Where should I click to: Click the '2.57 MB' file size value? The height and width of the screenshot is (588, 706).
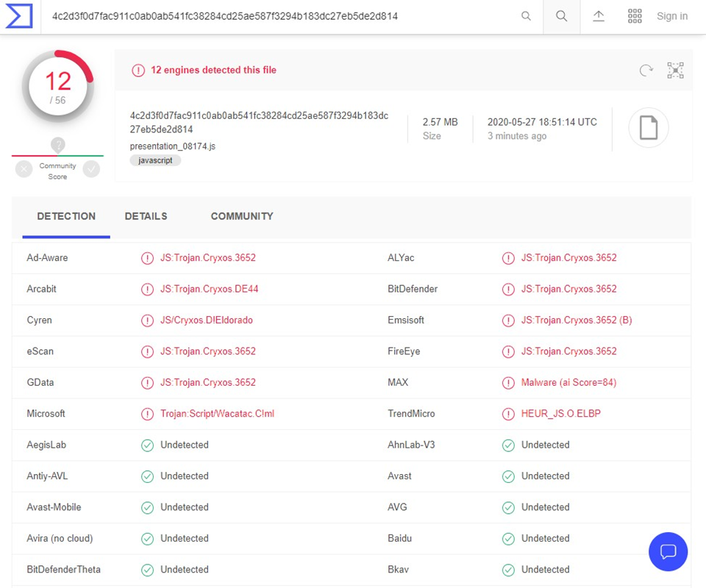[x=440, y=122]
